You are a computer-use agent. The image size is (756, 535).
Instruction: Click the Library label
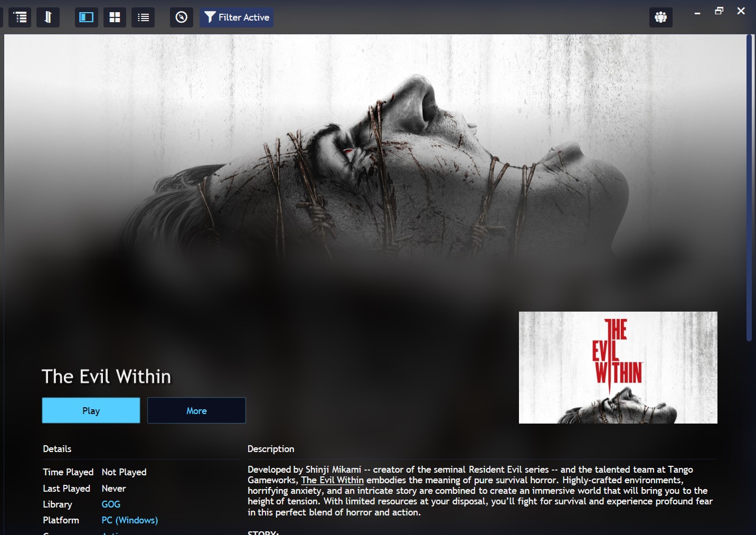pos(58,504)
